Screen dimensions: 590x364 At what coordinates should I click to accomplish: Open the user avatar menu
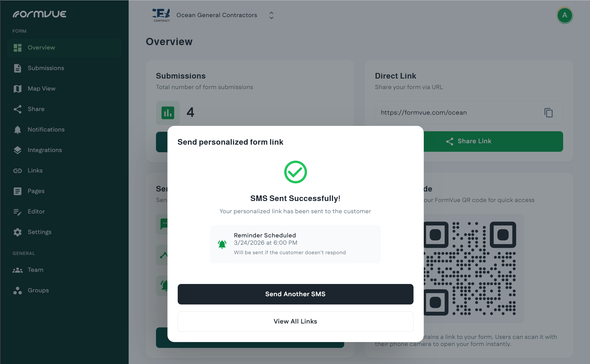564,15
